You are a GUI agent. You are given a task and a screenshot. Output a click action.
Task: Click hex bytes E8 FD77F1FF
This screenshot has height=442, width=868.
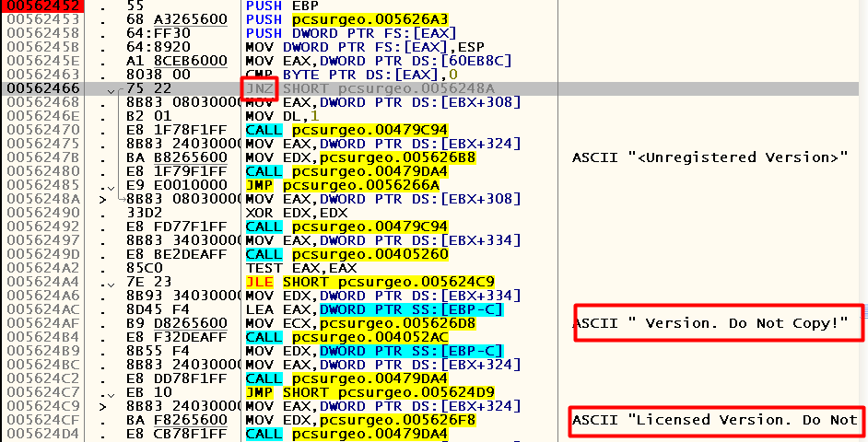[x=176, y=227]
